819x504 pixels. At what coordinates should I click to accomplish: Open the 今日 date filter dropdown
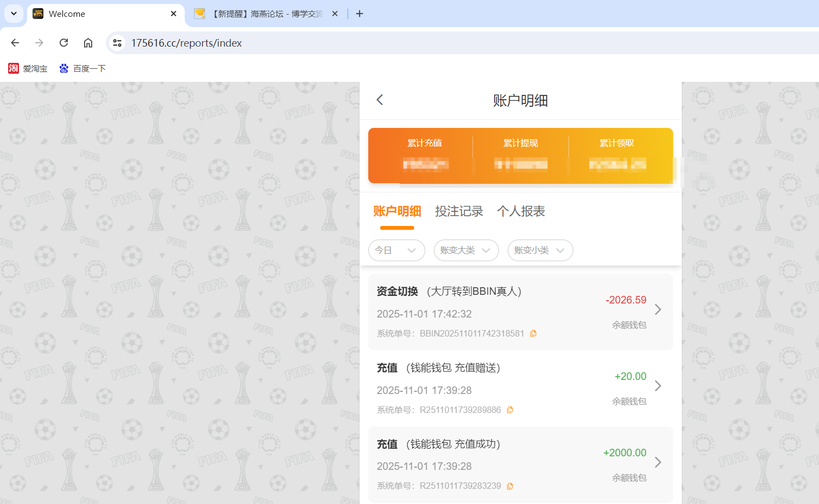396,250
